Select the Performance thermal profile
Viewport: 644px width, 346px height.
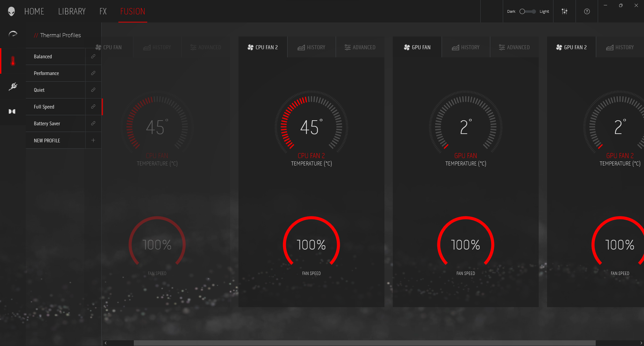point(56,73)
